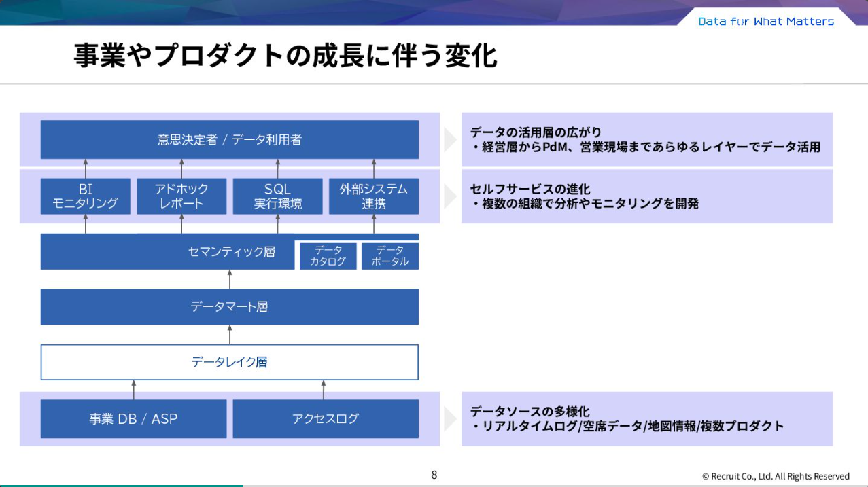Select the 意思決定者 / データ利用者 bar
The height and width of the screenshot is (487, 868).
tap(230, 140)
